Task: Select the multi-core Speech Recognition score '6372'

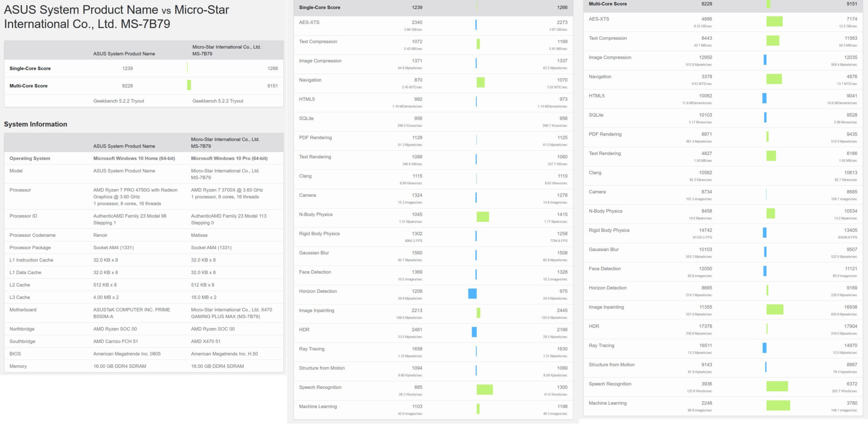Action: coord(852,384)
